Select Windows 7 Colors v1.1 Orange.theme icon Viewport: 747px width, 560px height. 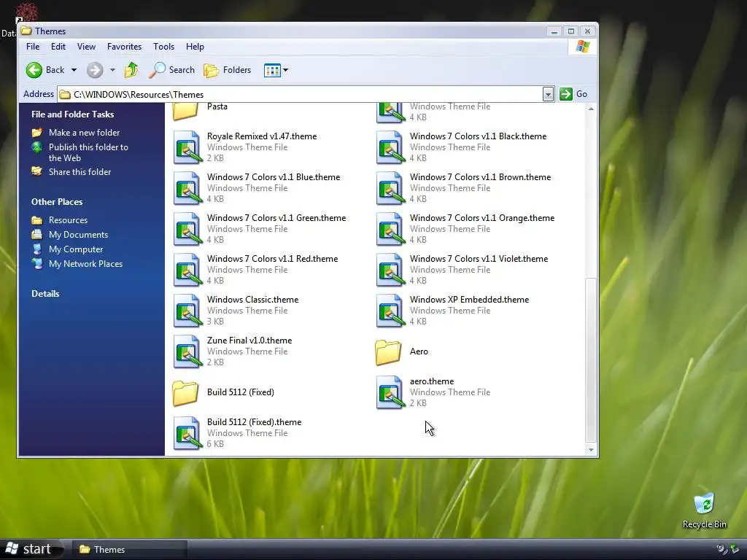pyautogui.click(x=390, y=230)
